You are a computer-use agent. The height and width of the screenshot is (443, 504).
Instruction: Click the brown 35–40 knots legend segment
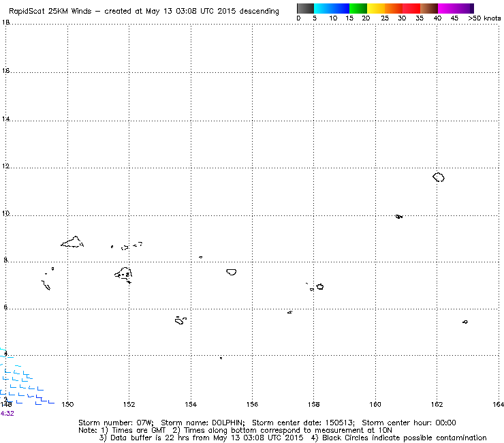429,8
